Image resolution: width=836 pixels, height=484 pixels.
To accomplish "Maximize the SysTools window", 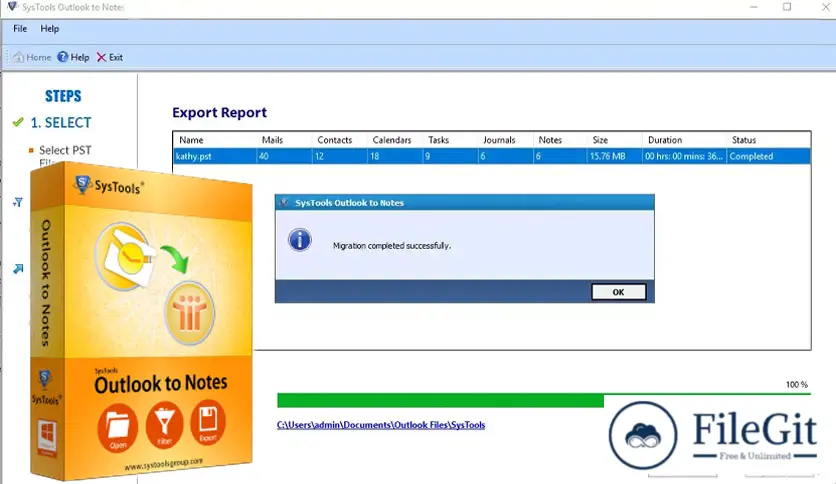I will coord(787,7).
